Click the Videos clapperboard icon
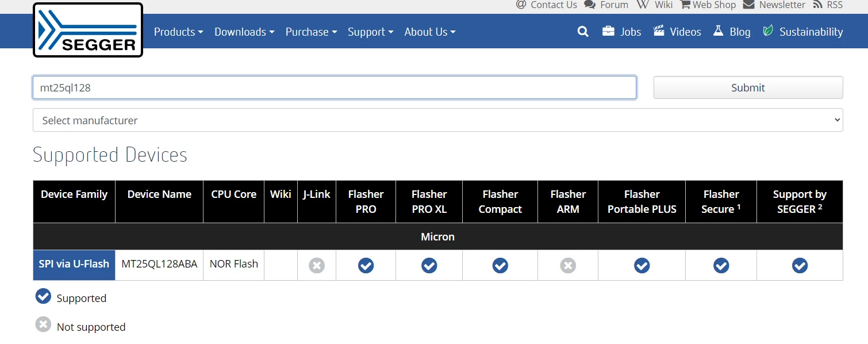The height and width of the screenshot is (344, 868). click(659, 30)
